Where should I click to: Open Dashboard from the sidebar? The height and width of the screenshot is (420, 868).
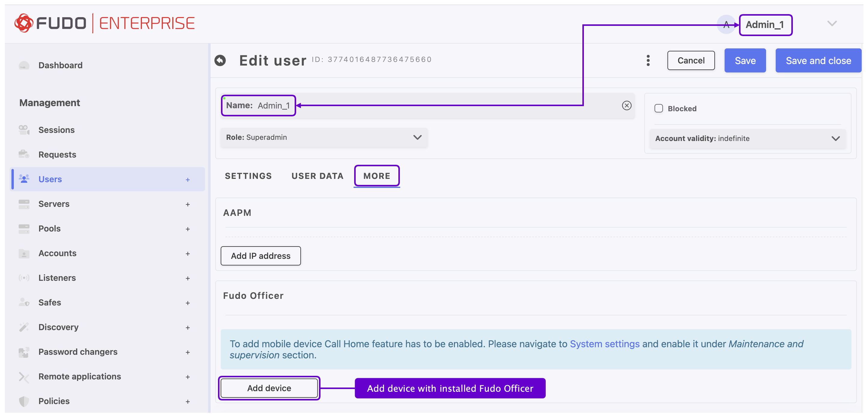coord(60,65)
